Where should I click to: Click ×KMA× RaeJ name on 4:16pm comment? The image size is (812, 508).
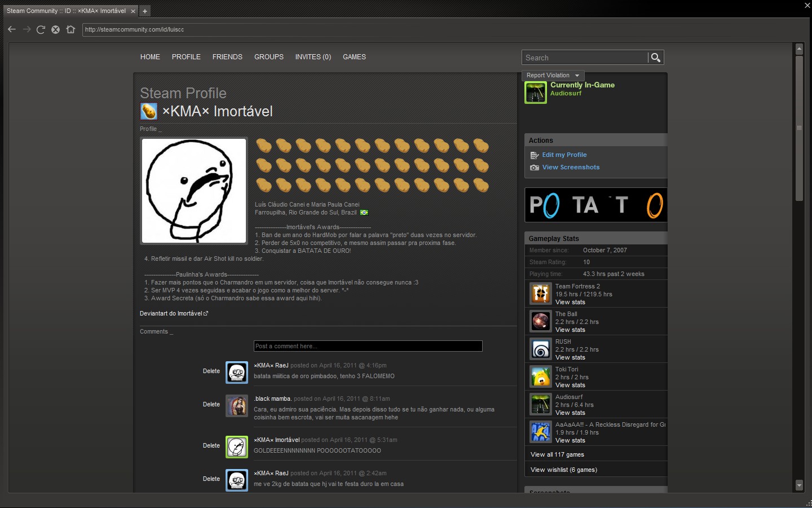pyautogui.click(x=271, y=365)
